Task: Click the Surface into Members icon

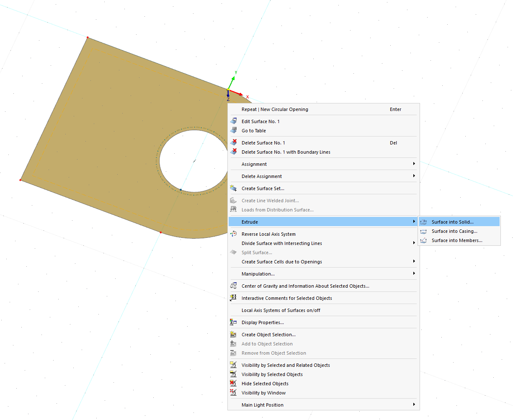Action: 424,240
